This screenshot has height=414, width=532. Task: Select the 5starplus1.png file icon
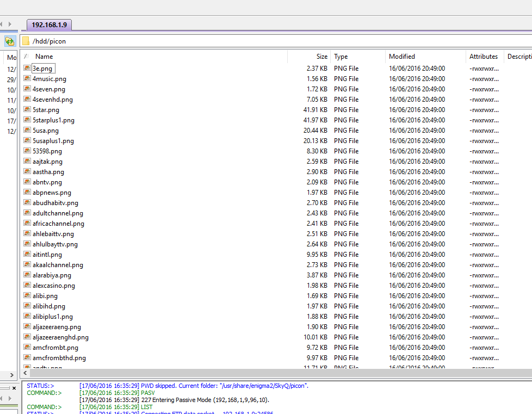click(27, 120)
